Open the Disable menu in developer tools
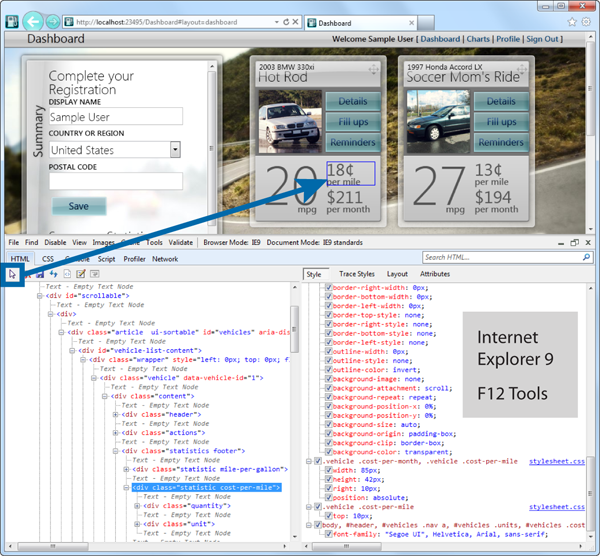This screenshot has width=600, height=556. [55, 243]
